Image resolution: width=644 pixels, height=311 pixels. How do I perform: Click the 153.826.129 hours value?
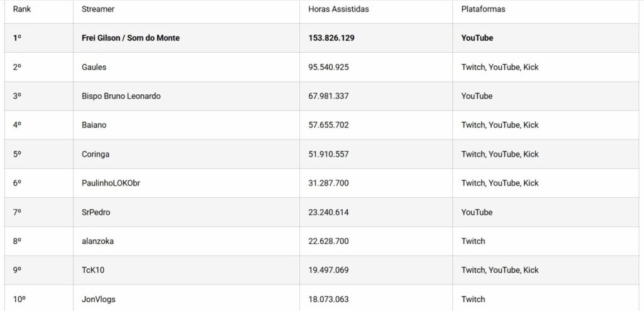coord(331,38)
